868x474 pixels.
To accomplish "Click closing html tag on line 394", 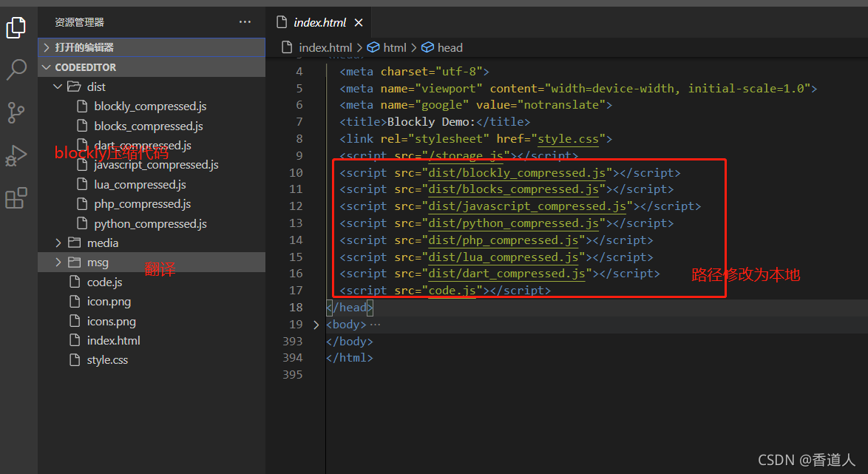I will point(350,358).
